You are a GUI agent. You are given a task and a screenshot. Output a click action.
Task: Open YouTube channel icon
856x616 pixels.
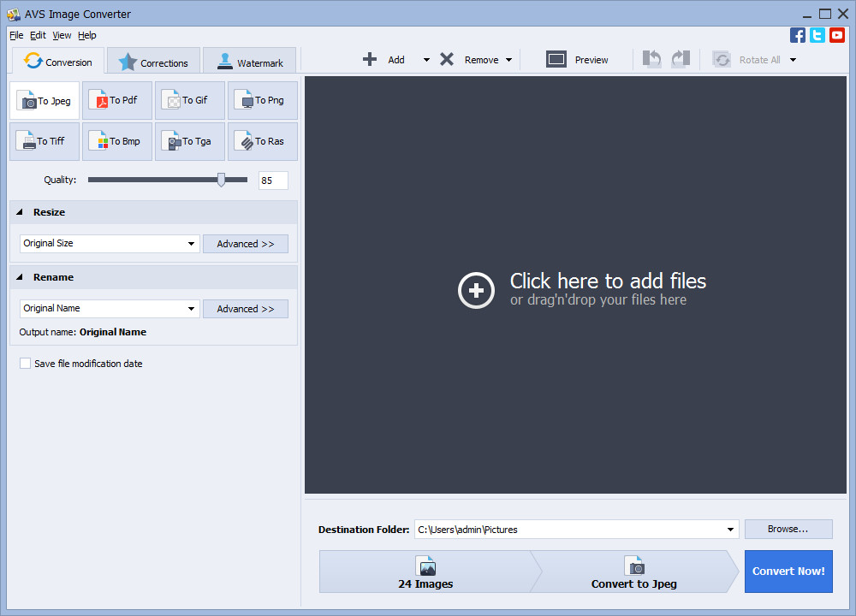[x=837, y=35]
